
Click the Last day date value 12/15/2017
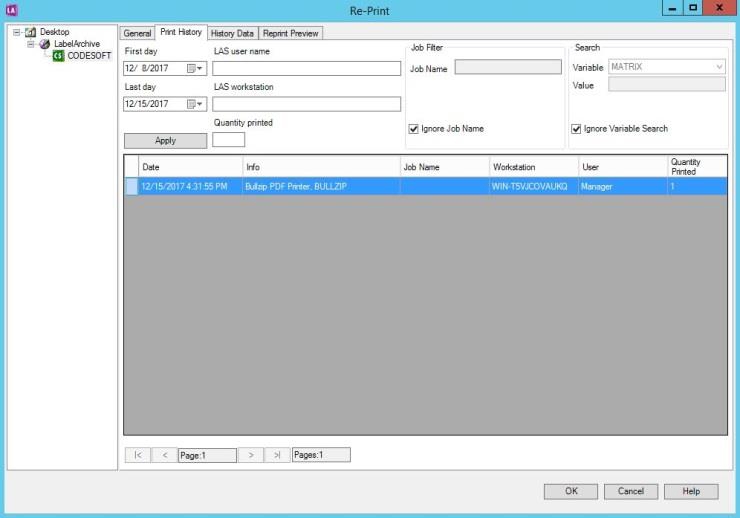pos(147,104)
